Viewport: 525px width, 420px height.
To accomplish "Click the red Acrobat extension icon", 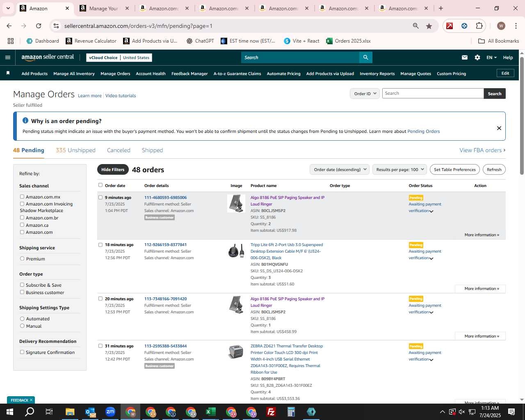I will 450,26.
